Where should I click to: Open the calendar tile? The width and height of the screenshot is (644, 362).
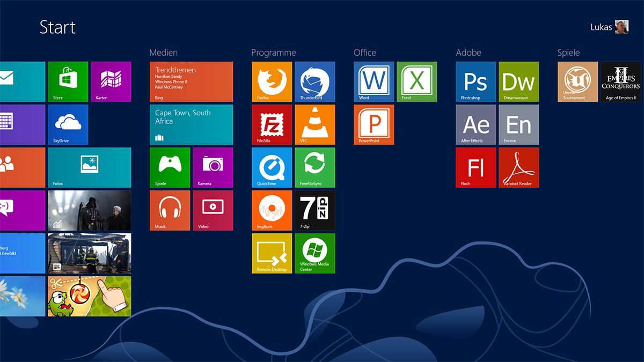click(x=23, y=124)
